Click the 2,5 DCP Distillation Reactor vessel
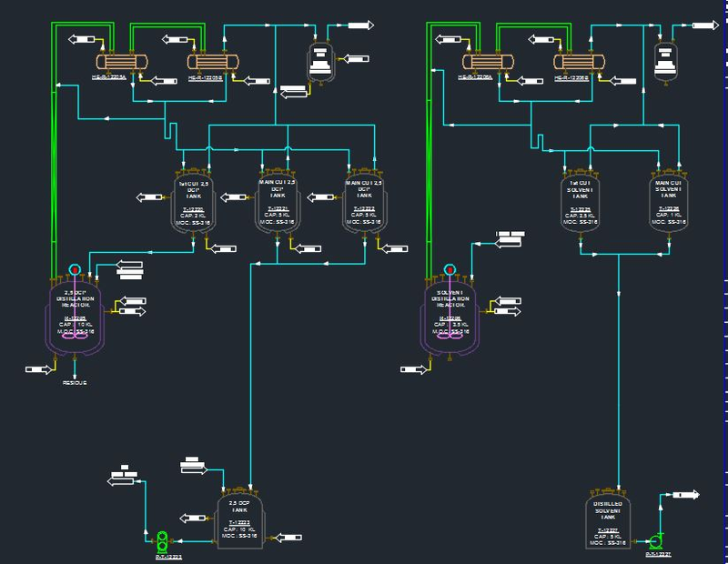 point(76,318)
